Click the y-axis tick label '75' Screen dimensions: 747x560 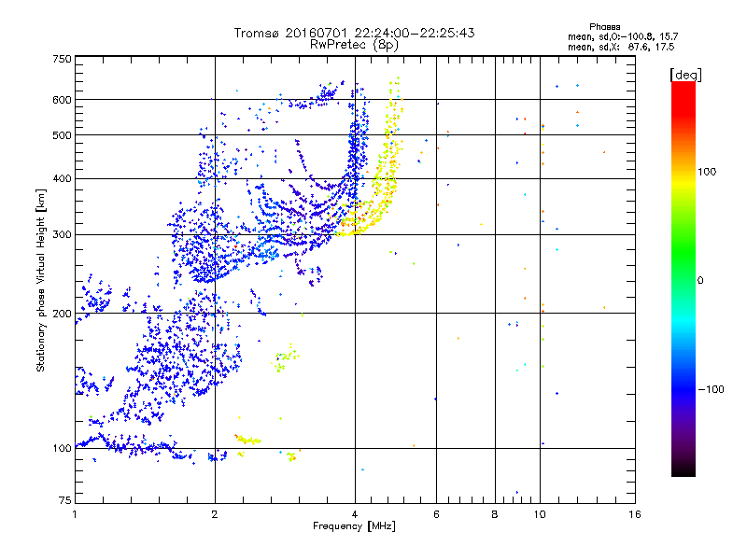click(65, 500)
